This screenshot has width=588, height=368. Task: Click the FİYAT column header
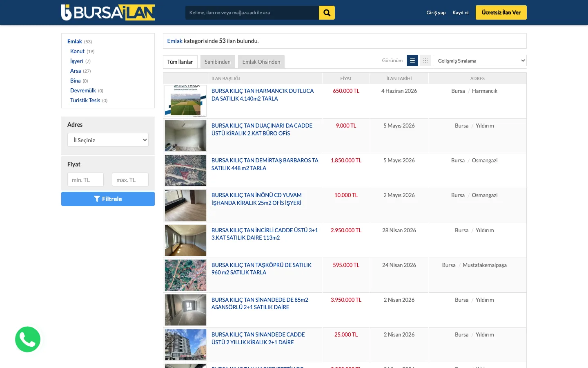(346, 79)
